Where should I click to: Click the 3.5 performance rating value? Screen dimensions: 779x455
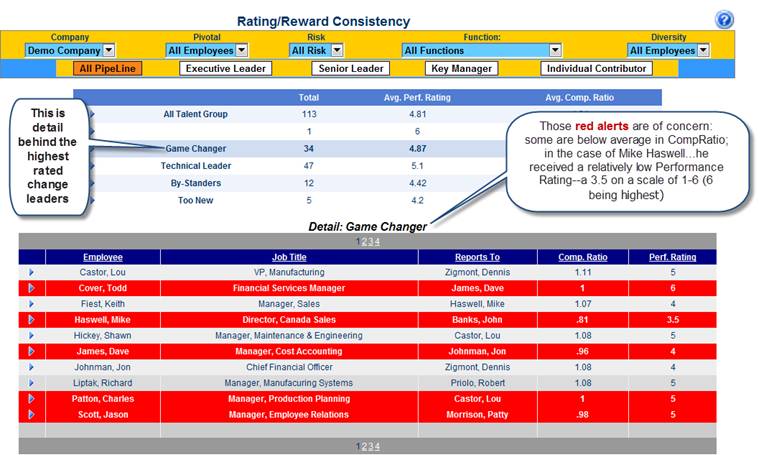click(673, 320)
